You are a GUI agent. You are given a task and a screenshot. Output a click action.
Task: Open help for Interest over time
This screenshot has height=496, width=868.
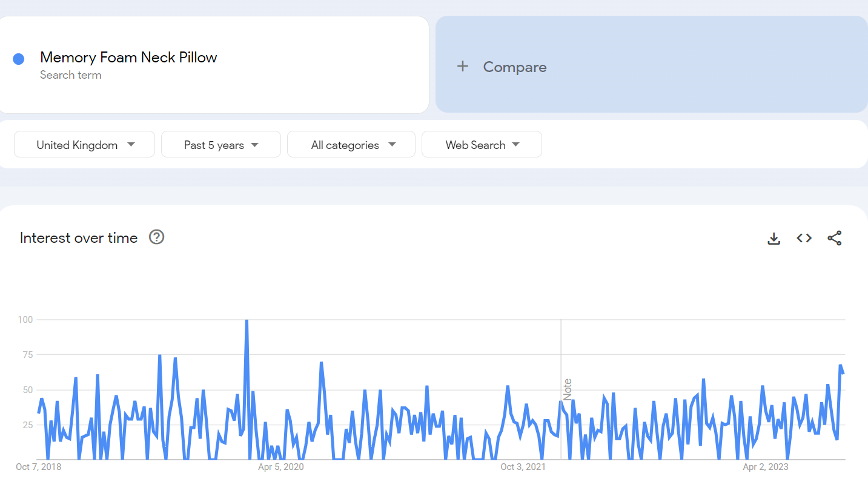coord(157,237)
